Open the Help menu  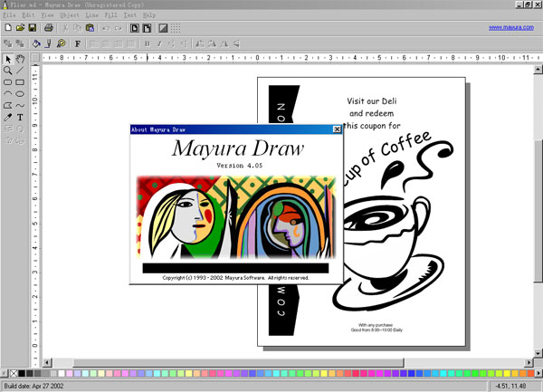(x=149, y=15)
